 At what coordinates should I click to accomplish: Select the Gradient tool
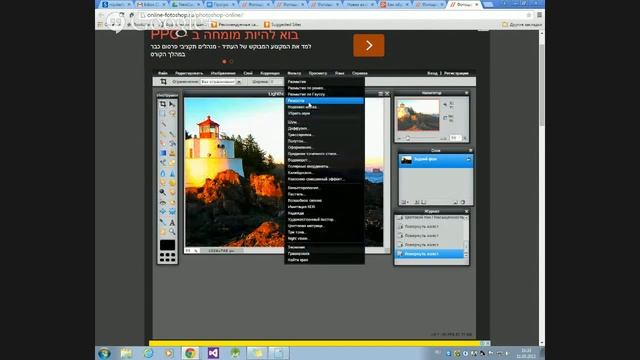coord(163,153)
